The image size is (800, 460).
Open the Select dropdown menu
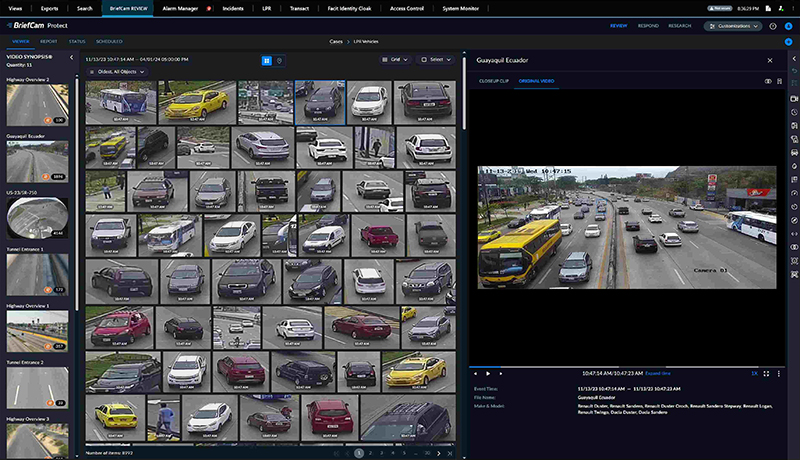[x=437, y=60]
